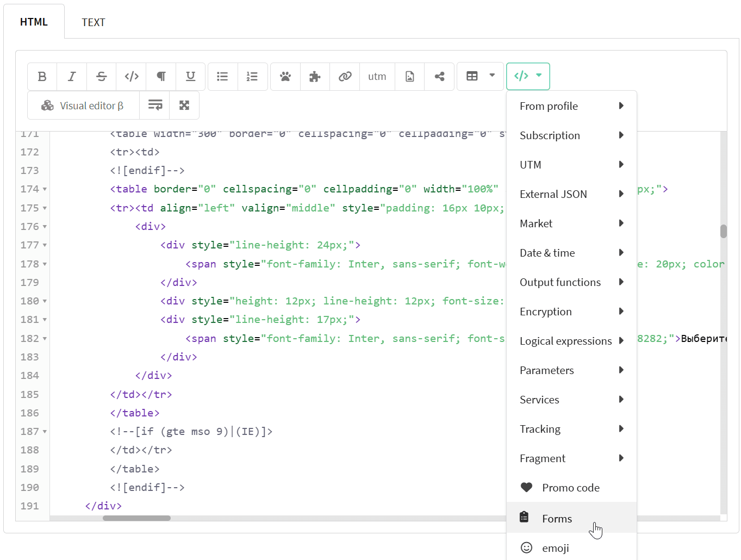The image size is (741, 560).
Task: Expand editor to fullscreen
Action: pos(184,105)
